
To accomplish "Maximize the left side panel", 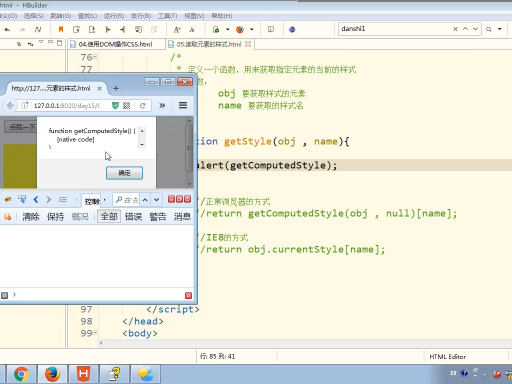I will click(59, 43).
